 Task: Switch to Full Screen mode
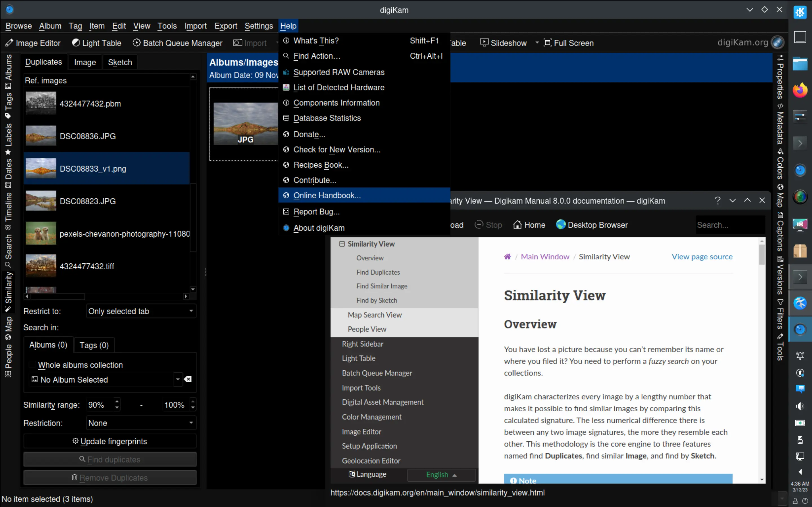click(569, 43)
